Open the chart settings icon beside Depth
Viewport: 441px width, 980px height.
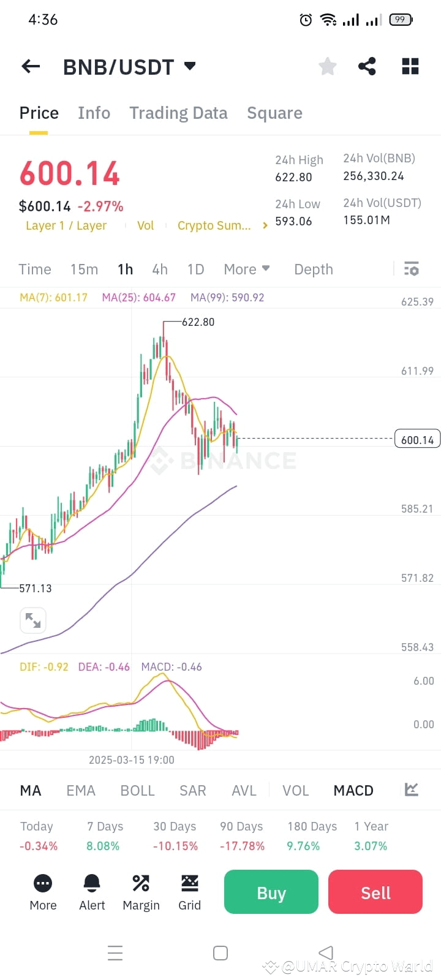pos(411,269)
